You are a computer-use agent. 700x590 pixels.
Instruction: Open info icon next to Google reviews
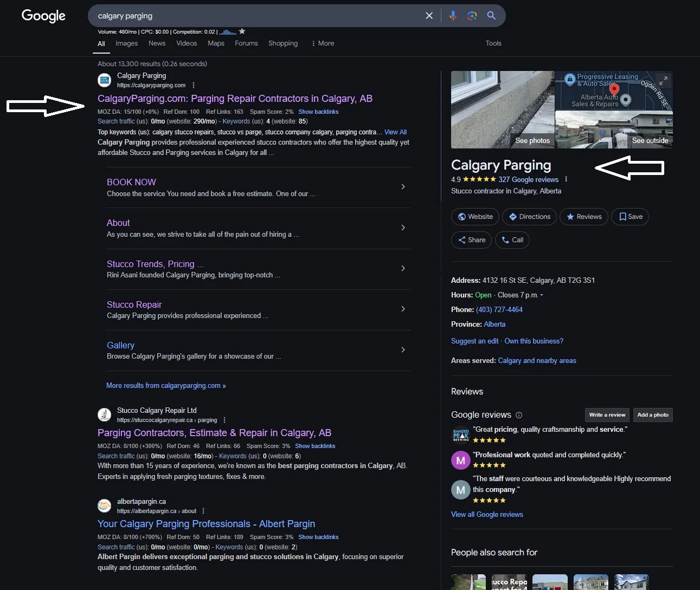click(519, 415)
